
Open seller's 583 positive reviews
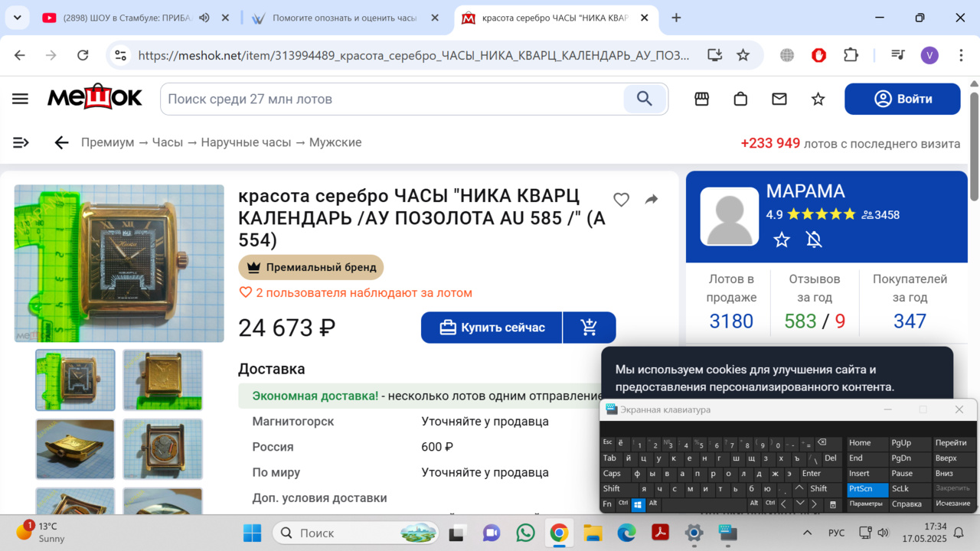800,321
